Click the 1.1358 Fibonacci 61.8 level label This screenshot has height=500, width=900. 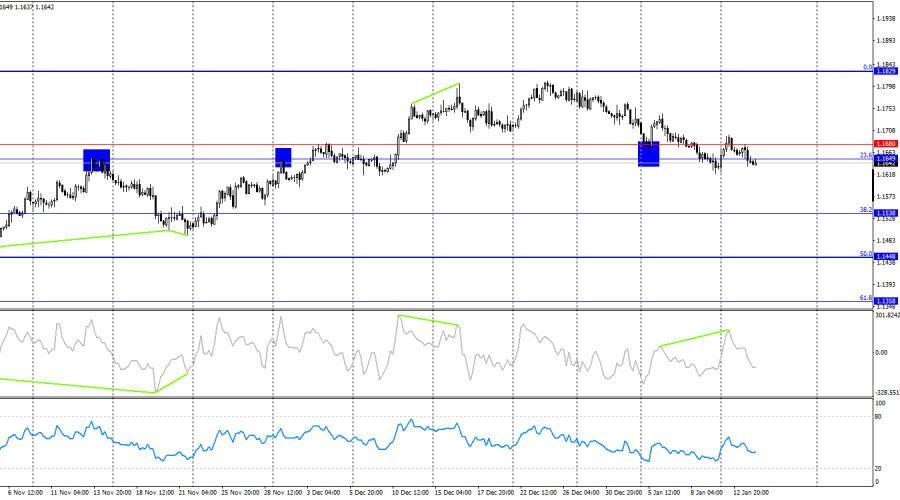[x=885, y=300]
